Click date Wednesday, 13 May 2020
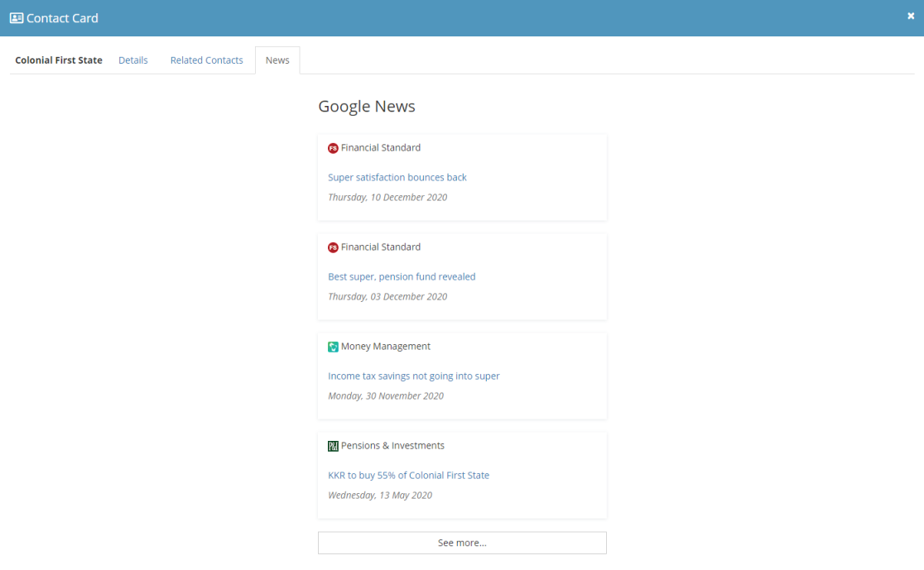Viewport: 924px width, 570px height. point(379,496)
